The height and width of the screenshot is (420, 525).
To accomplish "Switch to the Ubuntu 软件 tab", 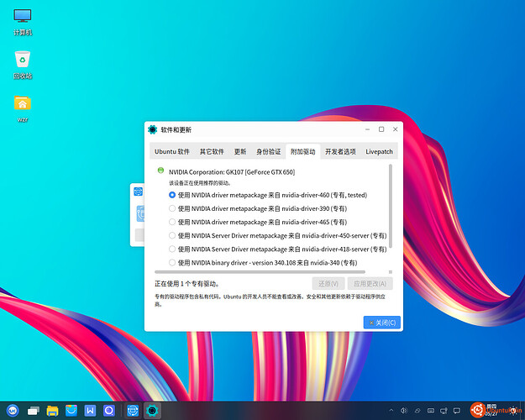I will pyautogui.click(x=171, y=151).
